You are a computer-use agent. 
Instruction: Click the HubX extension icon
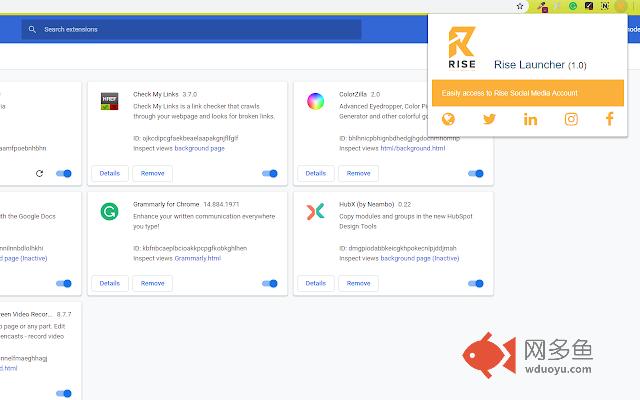pyautogui.click(x=316, y=211)
